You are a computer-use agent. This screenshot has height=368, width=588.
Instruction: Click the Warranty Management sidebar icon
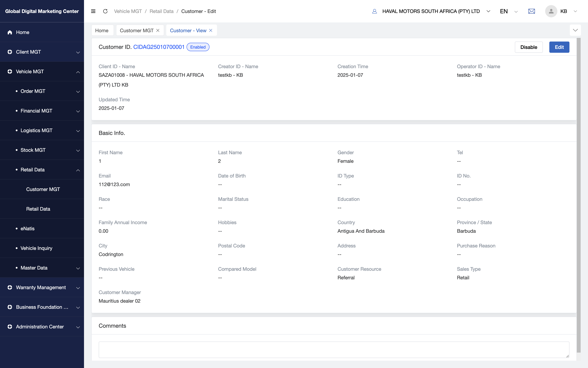tap(10, 287)
